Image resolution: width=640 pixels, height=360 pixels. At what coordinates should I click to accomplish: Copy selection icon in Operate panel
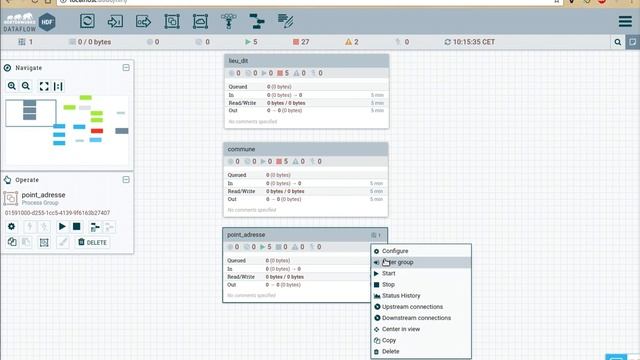[12, 242]
